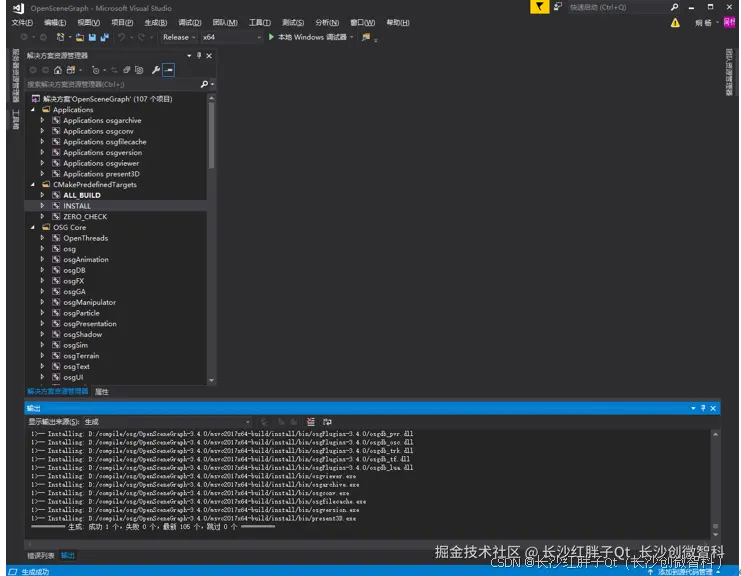Open the 生成(B) build menu
The image size is (741, 576).
click(x=155, y=23)
